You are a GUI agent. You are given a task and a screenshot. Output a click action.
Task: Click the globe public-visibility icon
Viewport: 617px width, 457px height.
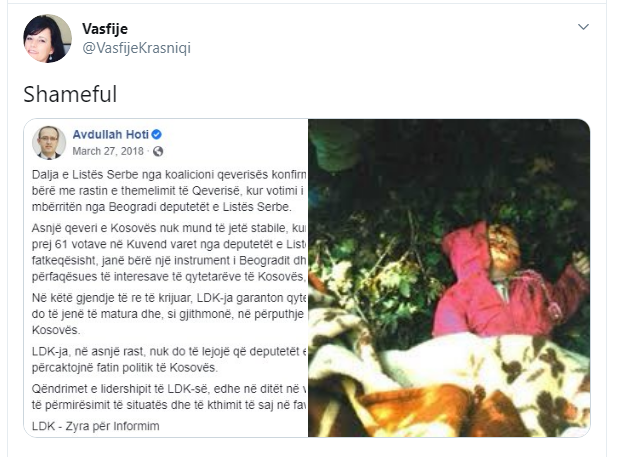tap(158, 152)
